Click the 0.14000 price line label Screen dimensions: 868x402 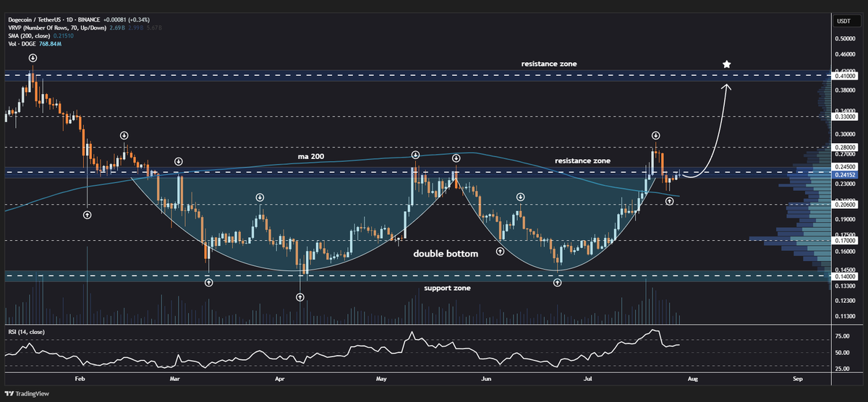tap(845, 276)
